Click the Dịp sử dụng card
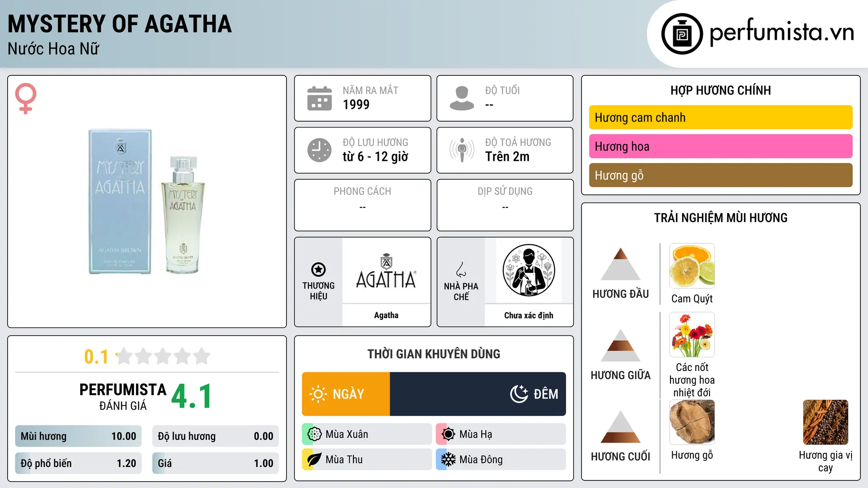Screen dimensions: 868x488 505,205
